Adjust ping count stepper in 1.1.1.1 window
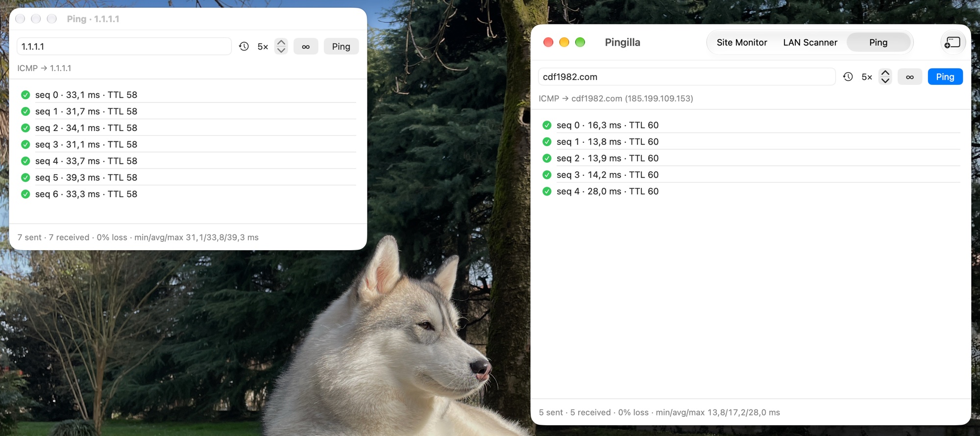 coord(281,46)
